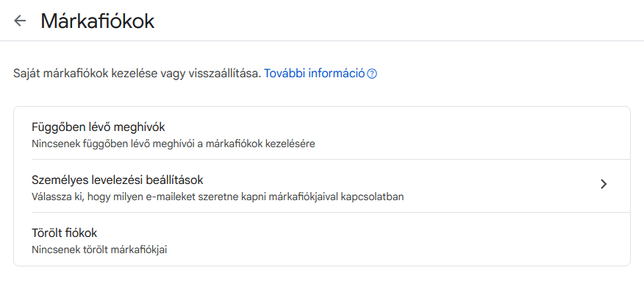Click the Márkafiókok page title
The width and height of the screenshot is (644, 287).
click(x=97, y=21)
